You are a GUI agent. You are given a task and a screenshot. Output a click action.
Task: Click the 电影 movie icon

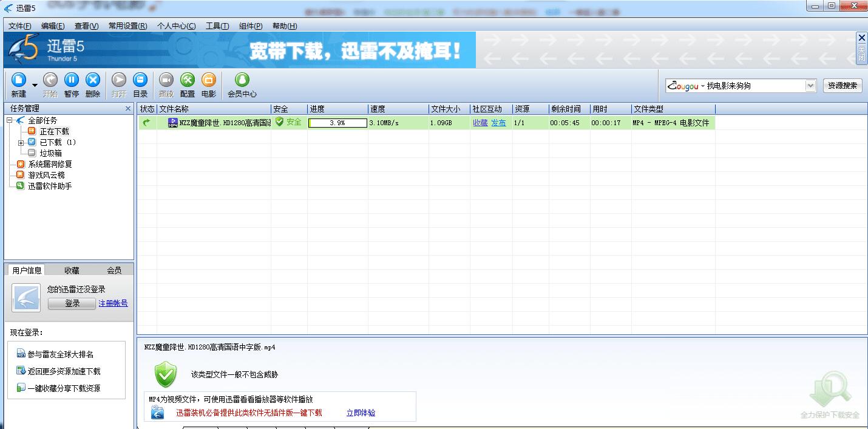click(x=208, y=80)
